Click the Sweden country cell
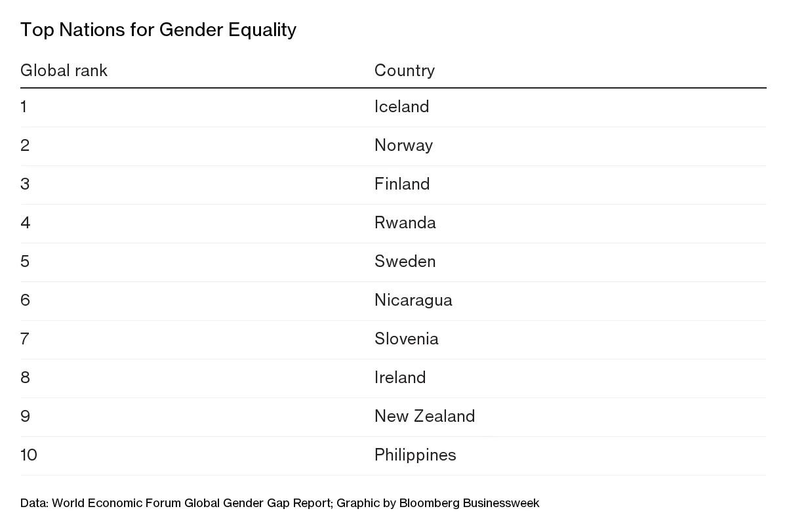Image resolution: width=787 pixels, height=532 pixels. pos(405,261)
